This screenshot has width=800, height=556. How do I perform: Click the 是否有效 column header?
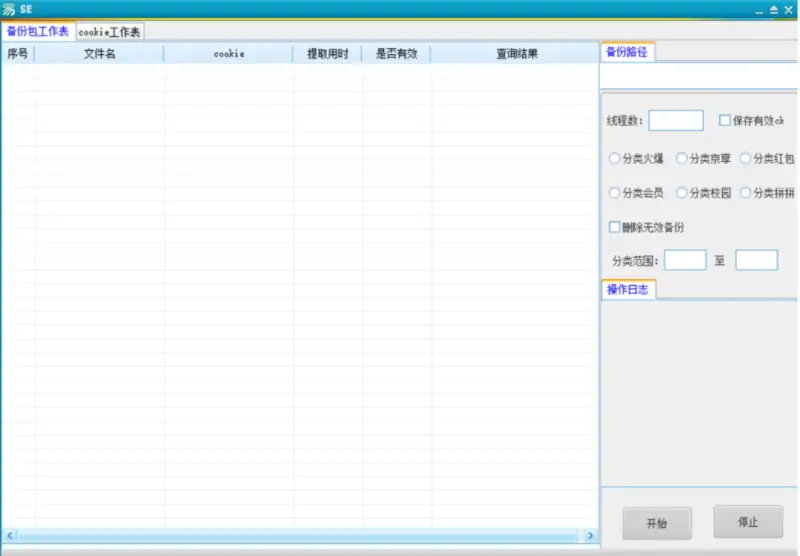coord(396,54)
